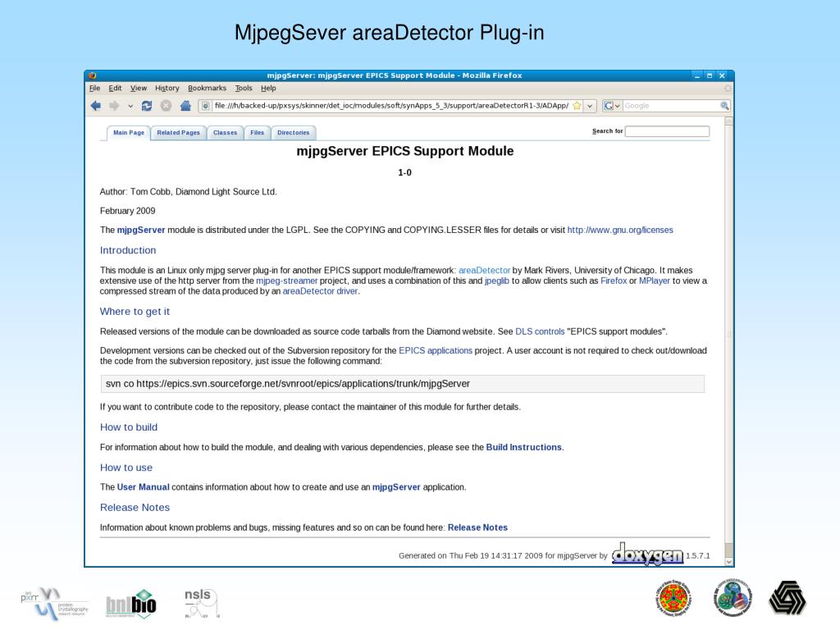Click the doxygen logo in footer
Image resolution: width=840 pixels, height=630 pixels.
point(647,554)
